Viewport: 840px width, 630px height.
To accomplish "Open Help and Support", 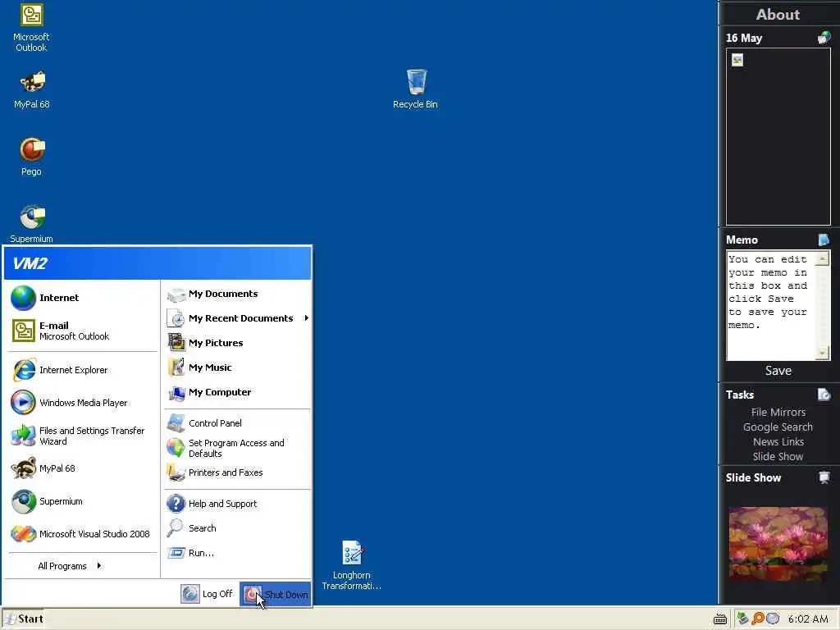I will click(x=237, y=504).
